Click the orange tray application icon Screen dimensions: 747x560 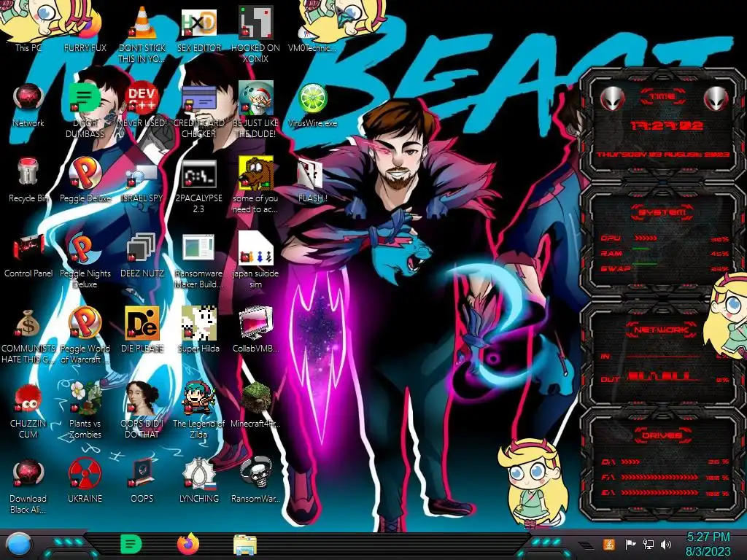(609, 544)
